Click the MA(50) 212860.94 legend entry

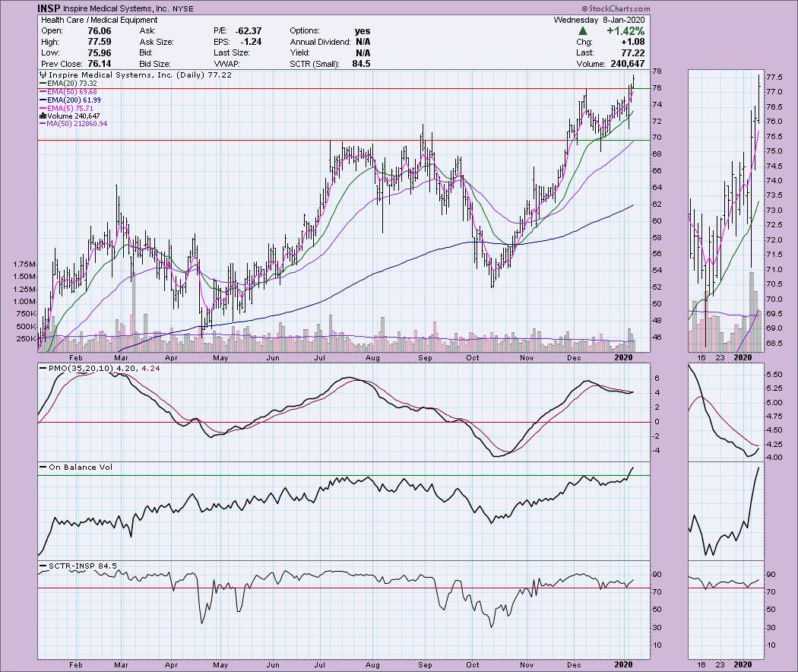point(73,124)
